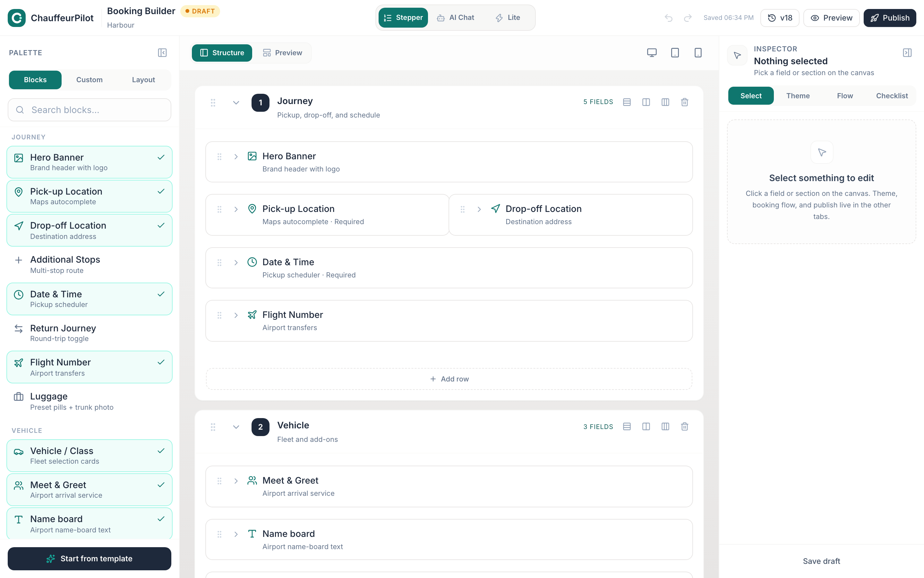Open the Theme inspector tab
The width and height of the screenshot is (924, 578).
click(798, 96)
